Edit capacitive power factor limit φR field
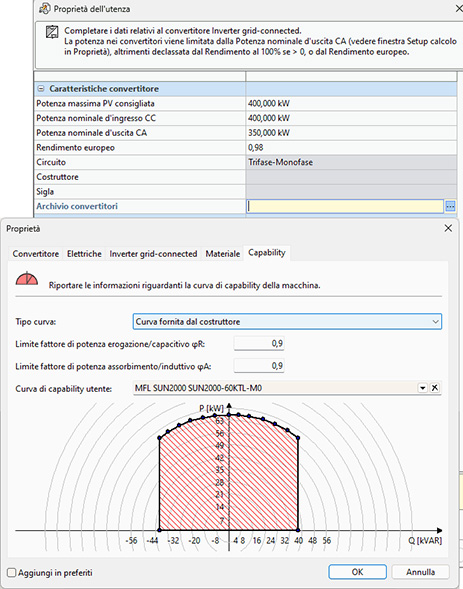The width and height of the screenshot is (463, 589). (x=259, y=343)
